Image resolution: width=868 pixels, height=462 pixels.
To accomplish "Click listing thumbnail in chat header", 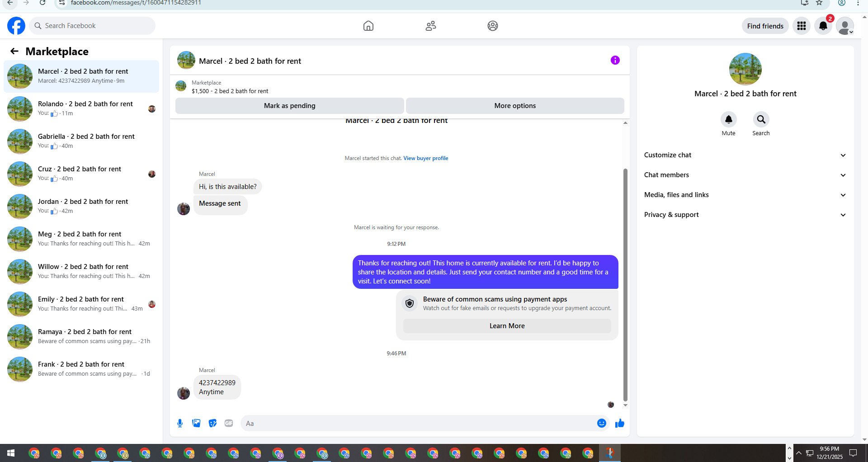I will click(186, 60).
